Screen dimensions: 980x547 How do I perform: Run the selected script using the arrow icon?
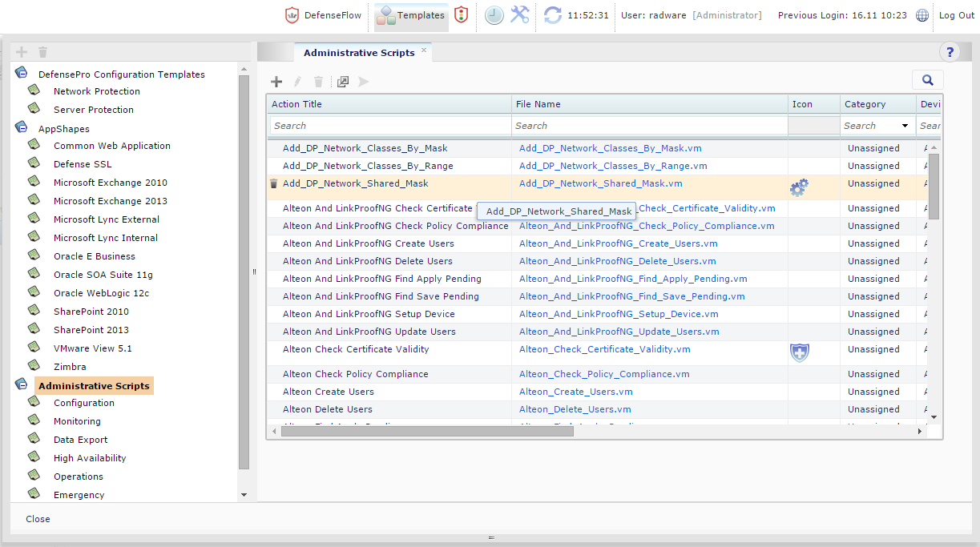click(364, 82)
